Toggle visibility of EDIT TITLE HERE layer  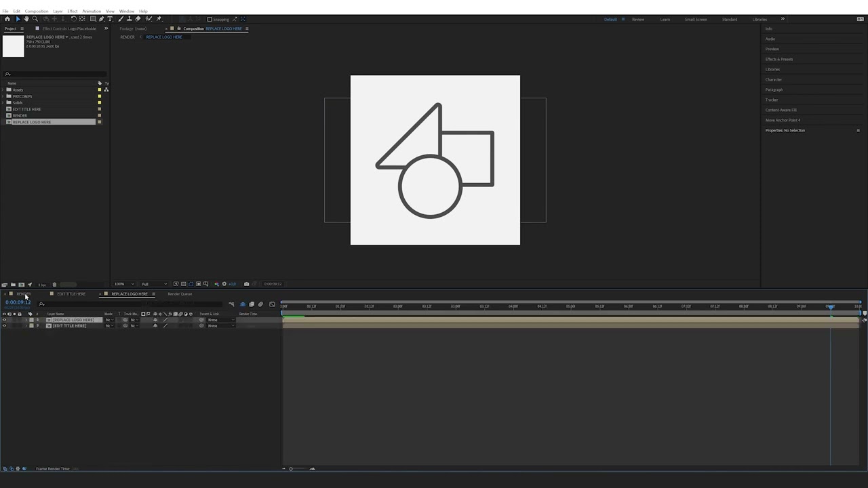click(4, 326)
